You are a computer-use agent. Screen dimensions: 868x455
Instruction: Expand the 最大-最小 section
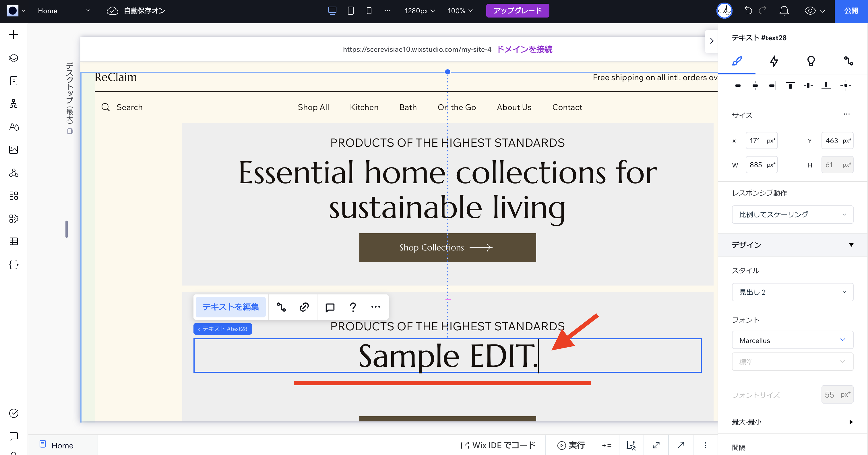(851, 422)
